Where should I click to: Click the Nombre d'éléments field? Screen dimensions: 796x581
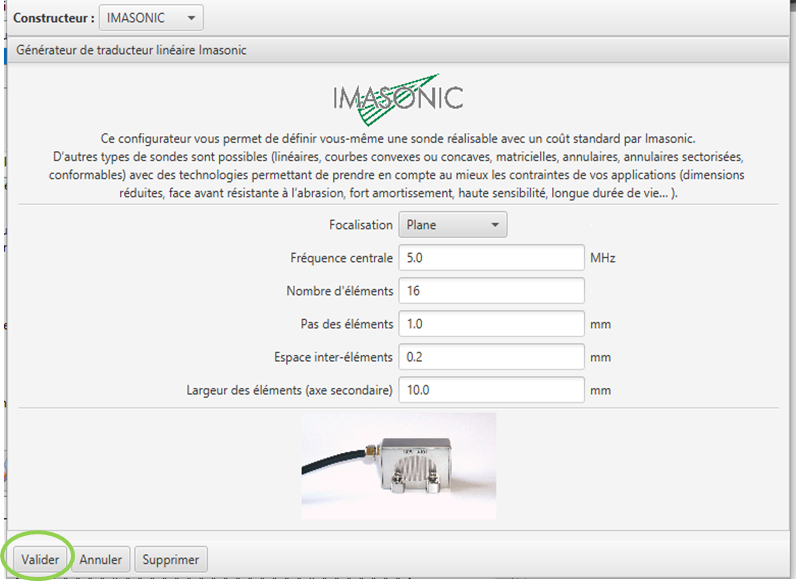491,290
